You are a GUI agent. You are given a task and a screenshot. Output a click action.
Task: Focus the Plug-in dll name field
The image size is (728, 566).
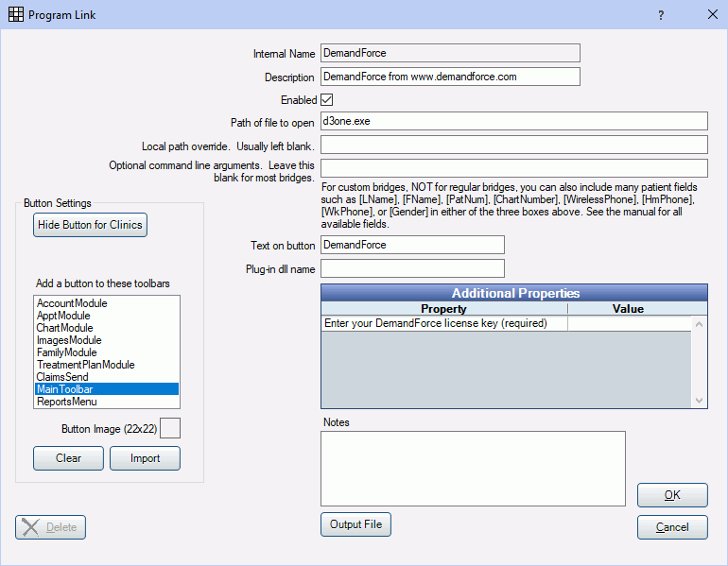412,268
